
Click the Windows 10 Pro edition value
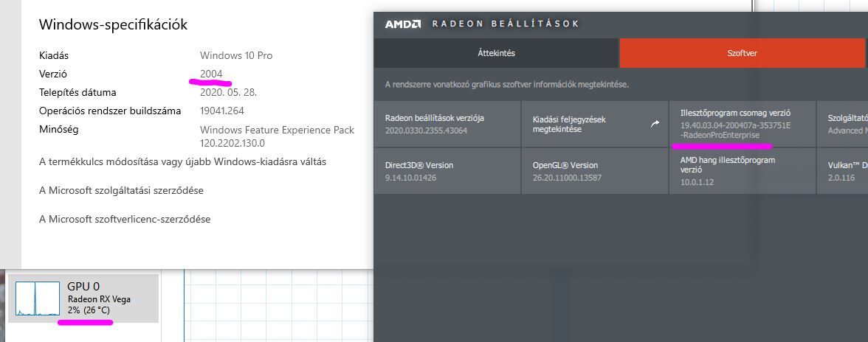coord(236,55)
